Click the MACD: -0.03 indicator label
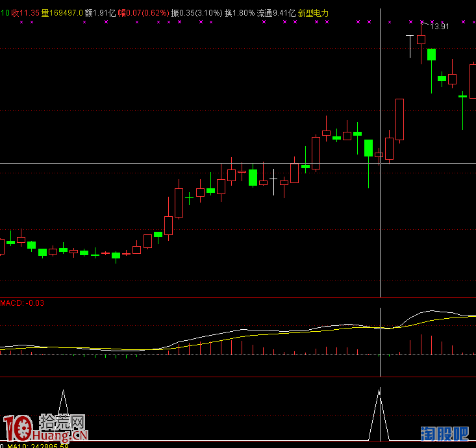The height and width of the screenshot is (448, 476). tap(22, 303)
